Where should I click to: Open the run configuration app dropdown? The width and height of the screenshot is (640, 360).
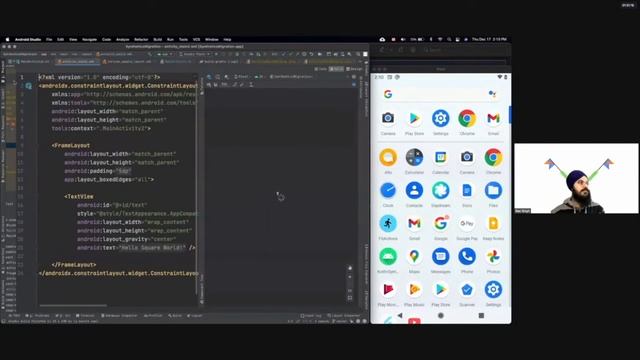click(164, 54)
